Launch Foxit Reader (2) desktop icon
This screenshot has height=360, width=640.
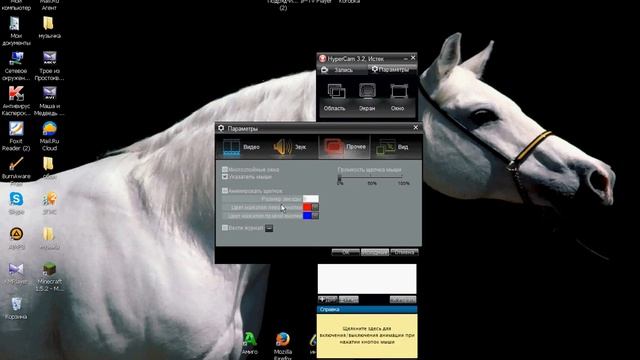click(x=16, y=136)
